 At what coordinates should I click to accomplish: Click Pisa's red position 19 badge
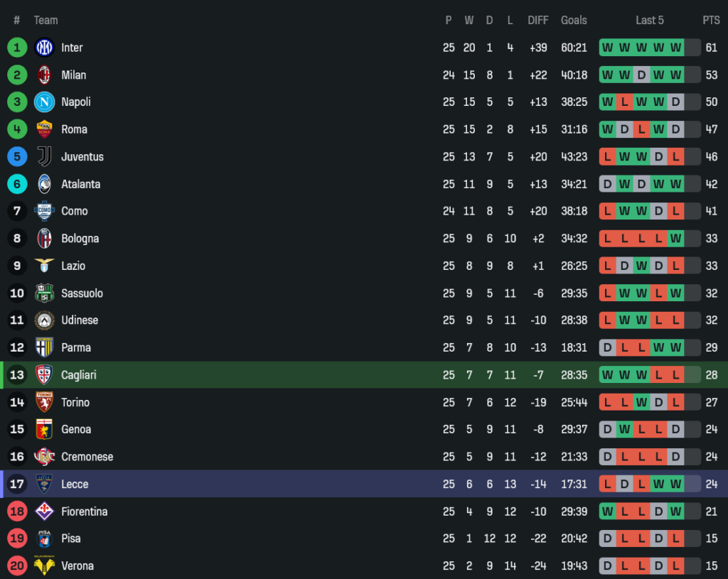[17, 539]
